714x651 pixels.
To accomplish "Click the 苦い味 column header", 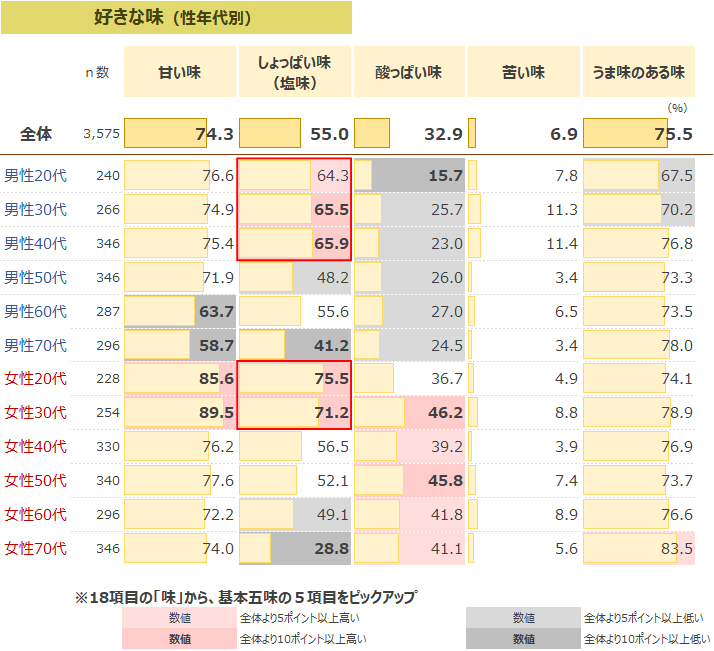I will tap(523, 72).
